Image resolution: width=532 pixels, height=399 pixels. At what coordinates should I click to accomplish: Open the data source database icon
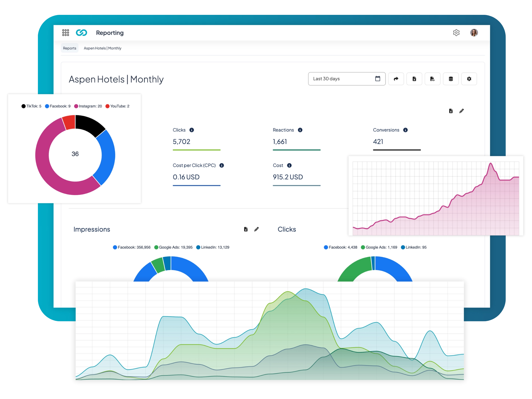(x=451, y=79)
